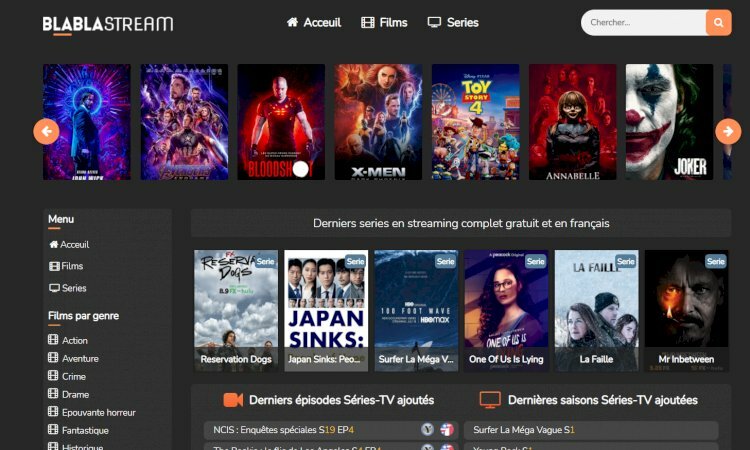750x450 pixels.
Task: Open the Toy Story 4 poster
Action: [475, 122]
